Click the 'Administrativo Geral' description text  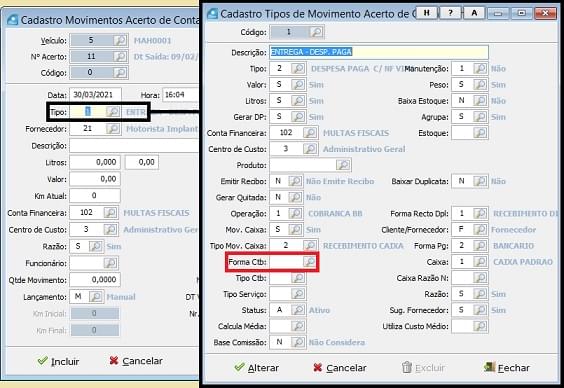point(364,149)
